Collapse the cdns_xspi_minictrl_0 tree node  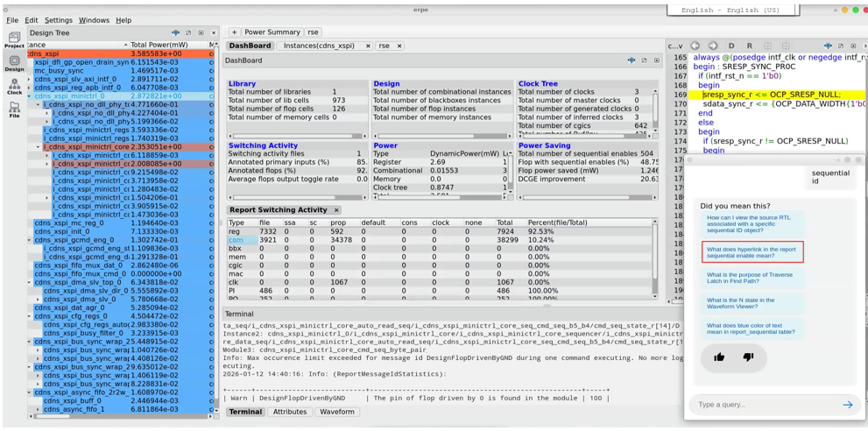pyautogui.click(x=30, y=96)
